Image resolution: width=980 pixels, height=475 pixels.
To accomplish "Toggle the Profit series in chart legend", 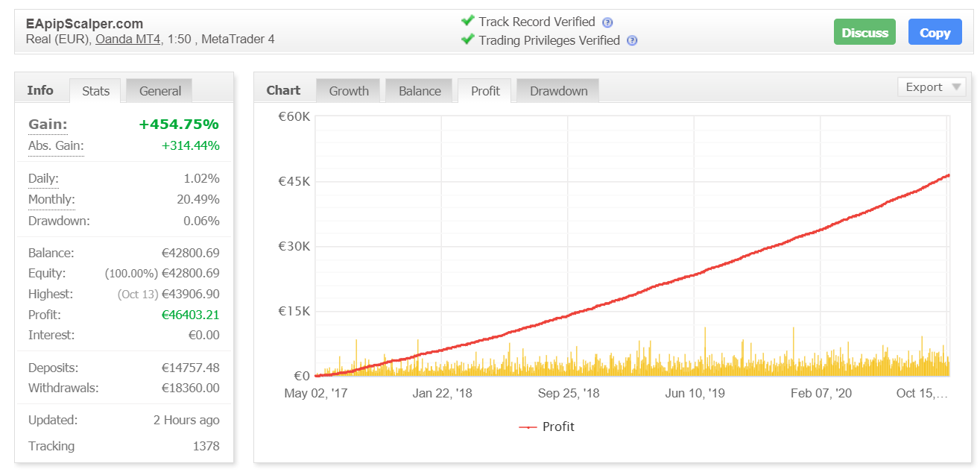I will [x=547, y=427].
